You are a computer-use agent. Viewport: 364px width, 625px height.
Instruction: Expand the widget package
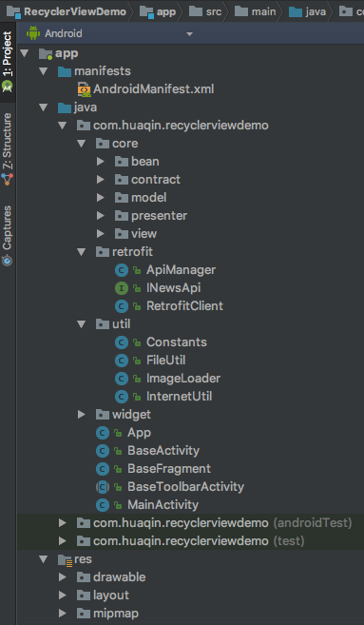click(82, 415)
